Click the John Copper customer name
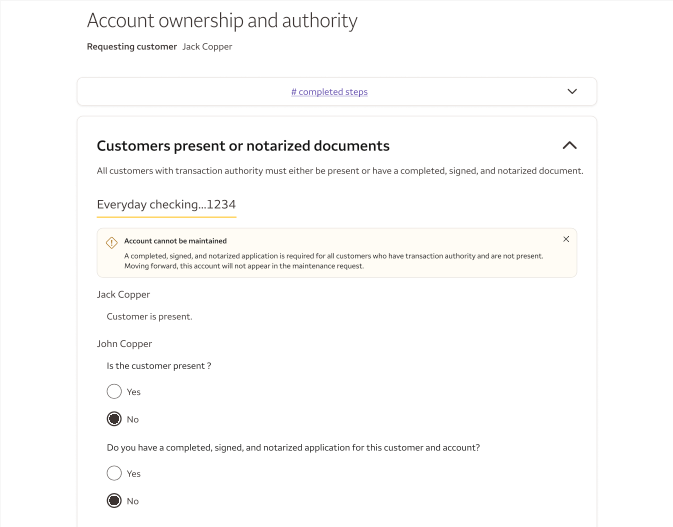Viewport: 673px width, 527px height. pyautogui.click(x=124, y=344)
